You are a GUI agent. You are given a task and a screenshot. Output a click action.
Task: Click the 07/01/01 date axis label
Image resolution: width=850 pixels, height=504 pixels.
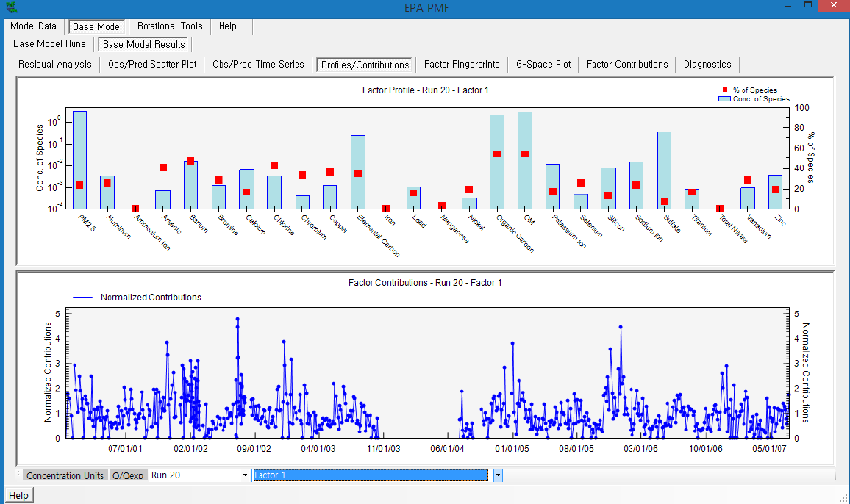125,449
